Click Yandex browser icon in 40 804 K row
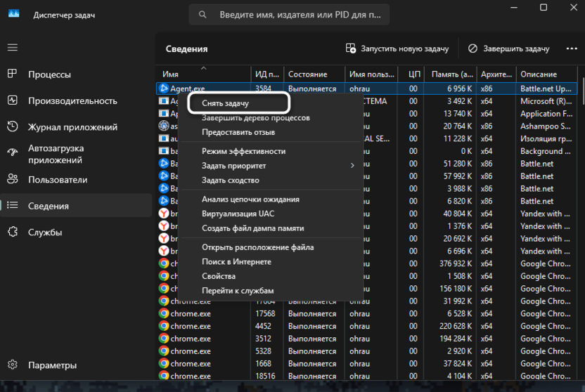Image resolution: width=585 pixels, height=392 pixels. coord(163,214)
